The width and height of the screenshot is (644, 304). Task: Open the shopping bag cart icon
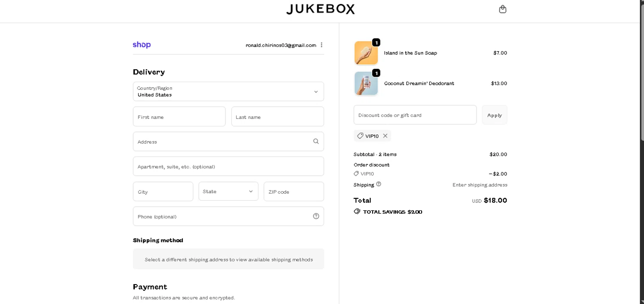[x=503, y=9]
